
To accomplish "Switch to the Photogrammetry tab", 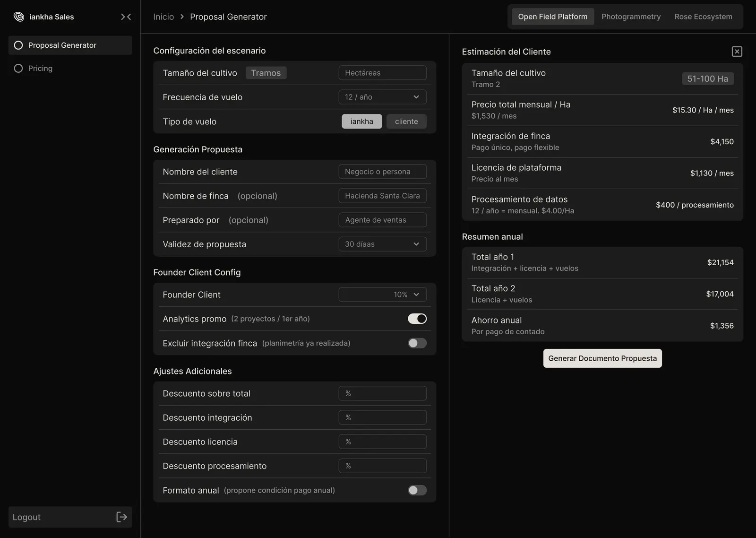I will pos(631,17).
